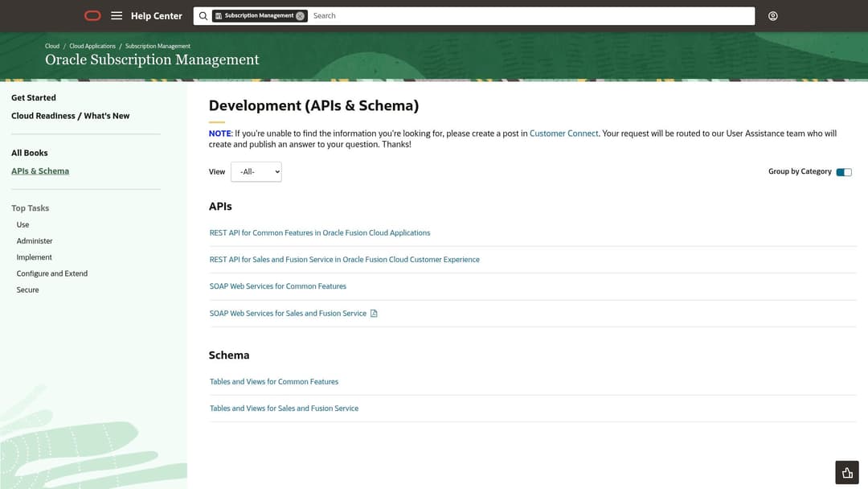The image size is (868, 489).
Task: Click the APIs section heading
Action: point(220,207)
